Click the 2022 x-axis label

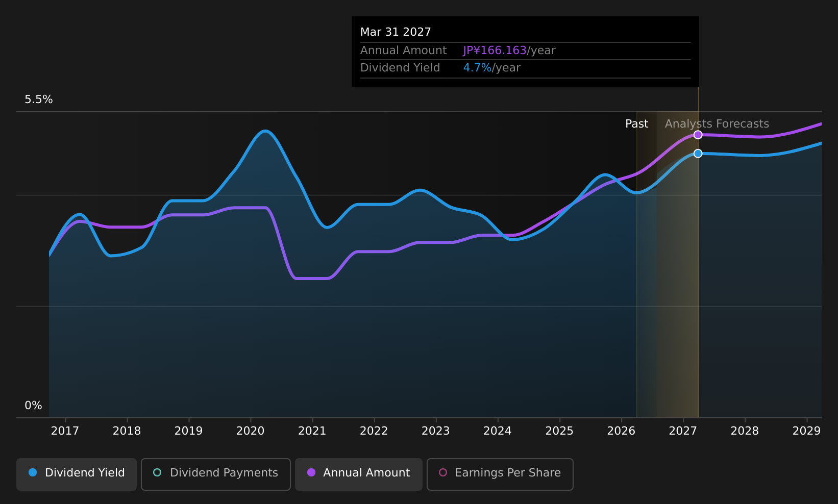tap(374, 431)
